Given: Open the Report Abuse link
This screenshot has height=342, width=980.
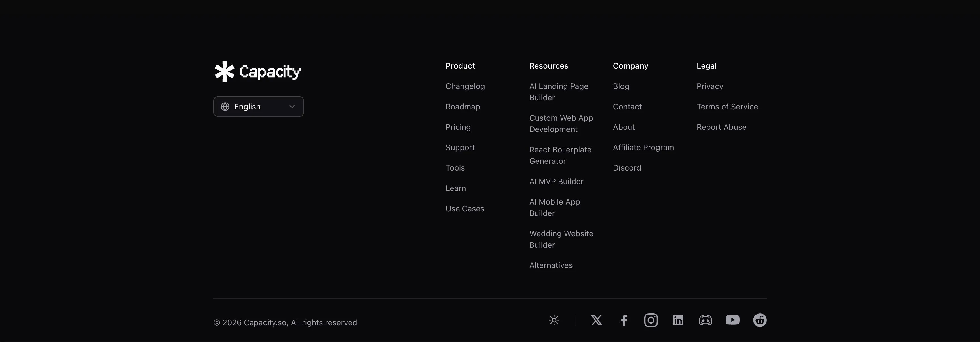Looking at the screenshot, I should [721, 127].
